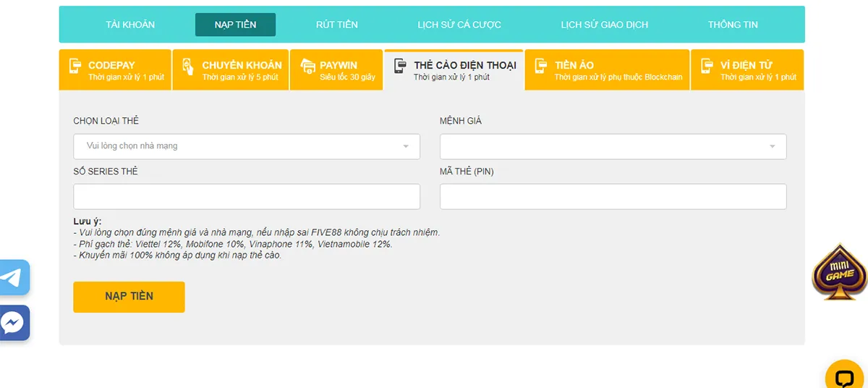
Task: Open the Telegram contact icon
Action: pos(14,277)
